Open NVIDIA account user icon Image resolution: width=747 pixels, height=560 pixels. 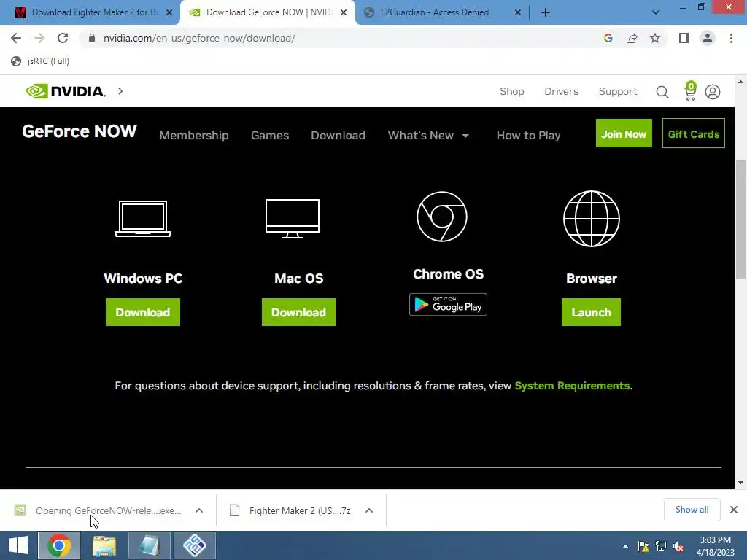(x=713, y=92)
